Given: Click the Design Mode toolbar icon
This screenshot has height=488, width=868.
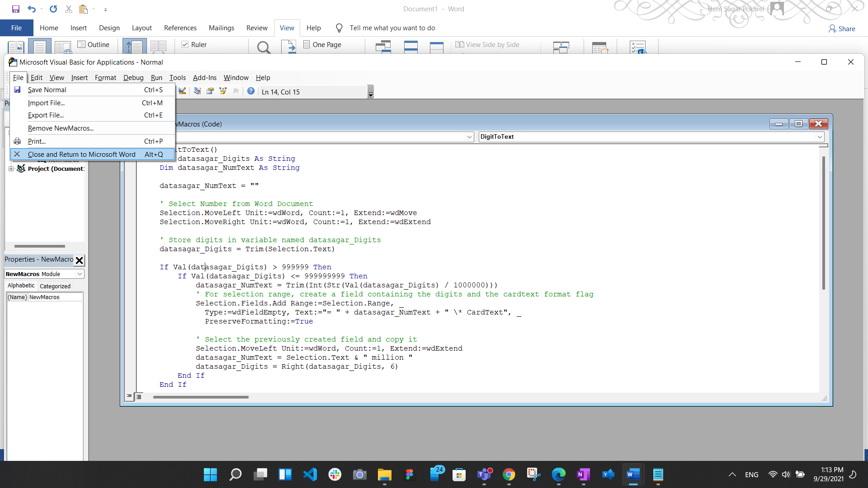Looking at the screenshot, I should [x=182, y=91].
